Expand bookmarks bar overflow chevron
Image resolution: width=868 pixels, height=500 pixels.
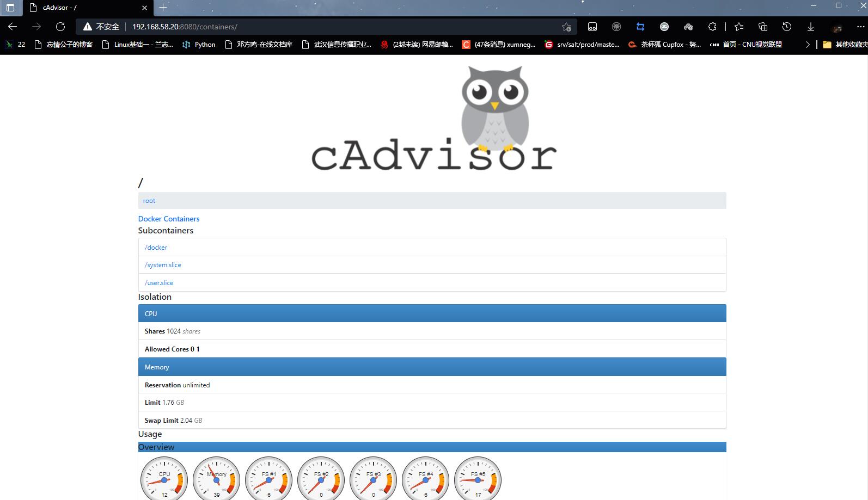point(808,45)
